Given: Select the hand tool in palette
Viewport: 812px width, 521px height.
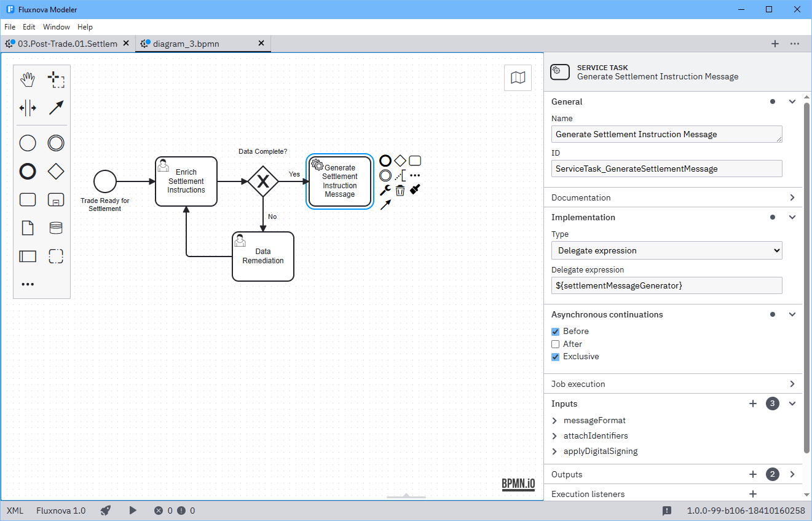Looking at the screenshot, I should (x=28, y=79).
